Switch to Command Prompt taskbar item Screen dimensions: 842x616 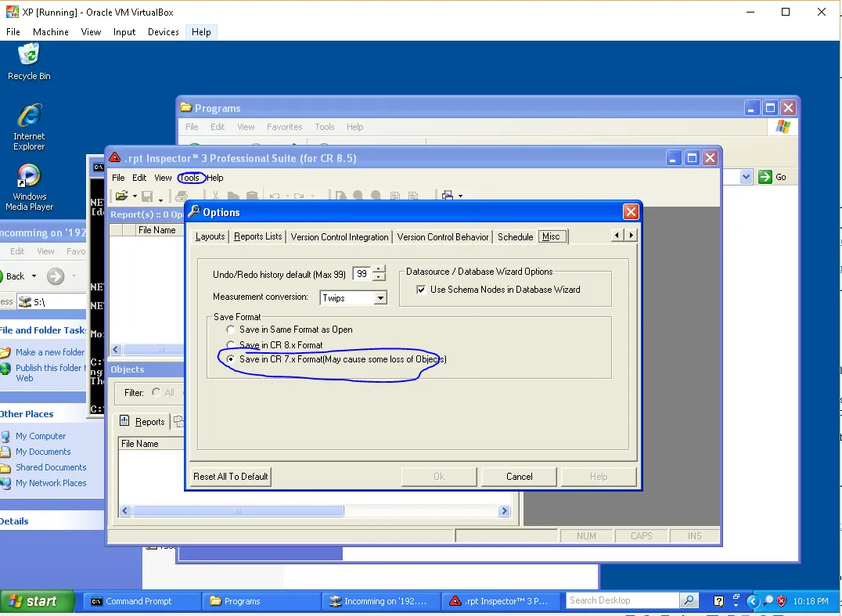coord(141,601)
